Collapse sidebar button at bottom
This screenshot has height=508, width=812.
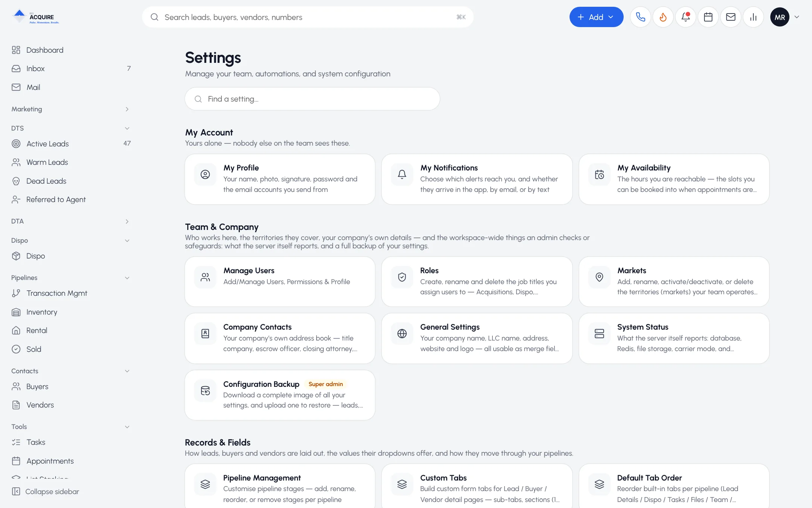tap(45, 491)
